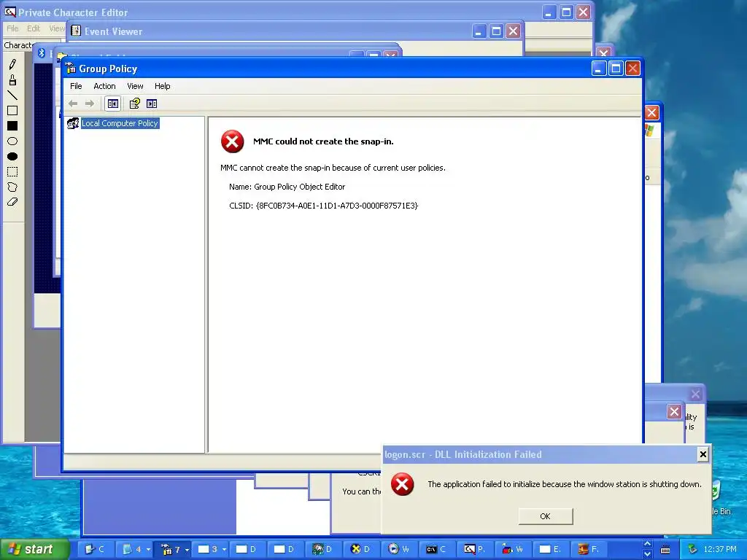Click OK in the logon.scr error dialog
The height and width of the screenshot is (560, 747).
546,516
